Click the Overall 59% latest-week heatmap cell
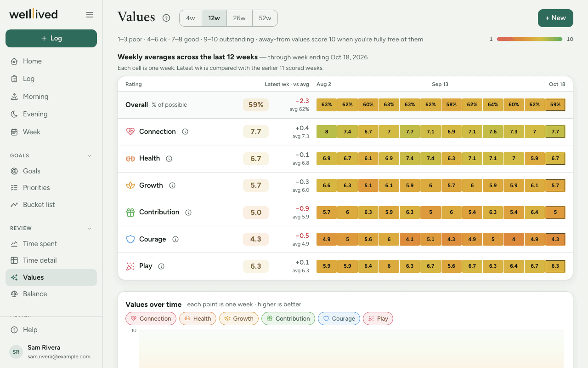Screen dimensions: 588x368 (555, 105)
